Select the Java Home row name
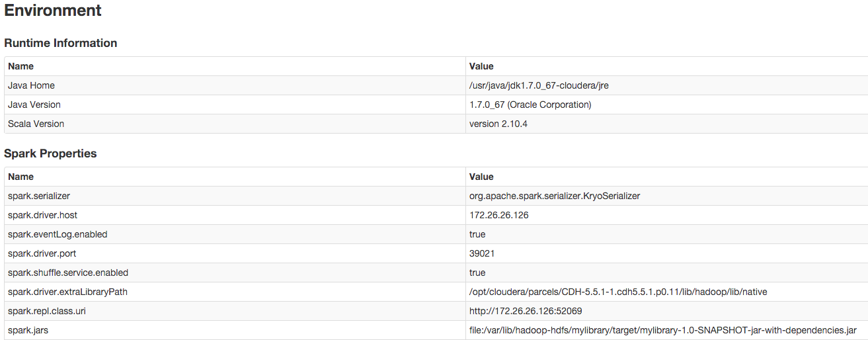The width and height of the screenshot is (868, 340). tap(31, 85)
